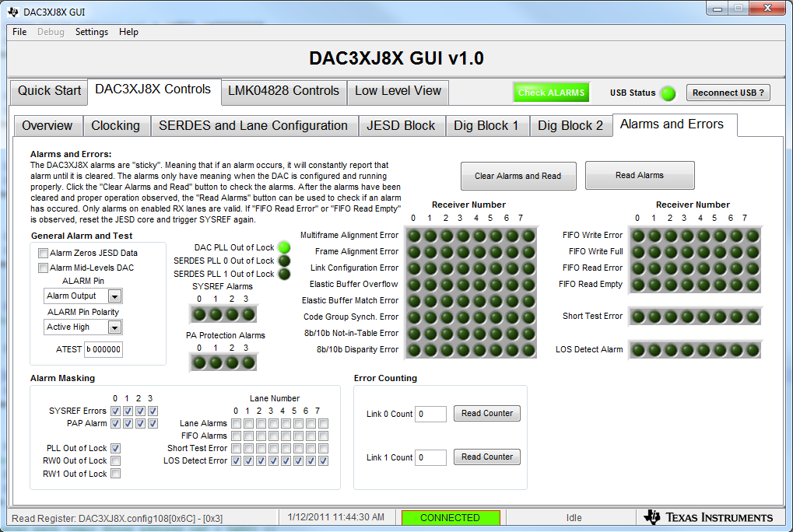
Task: Click the Texas Instruments logo in status bar
Action: point(708,517)
